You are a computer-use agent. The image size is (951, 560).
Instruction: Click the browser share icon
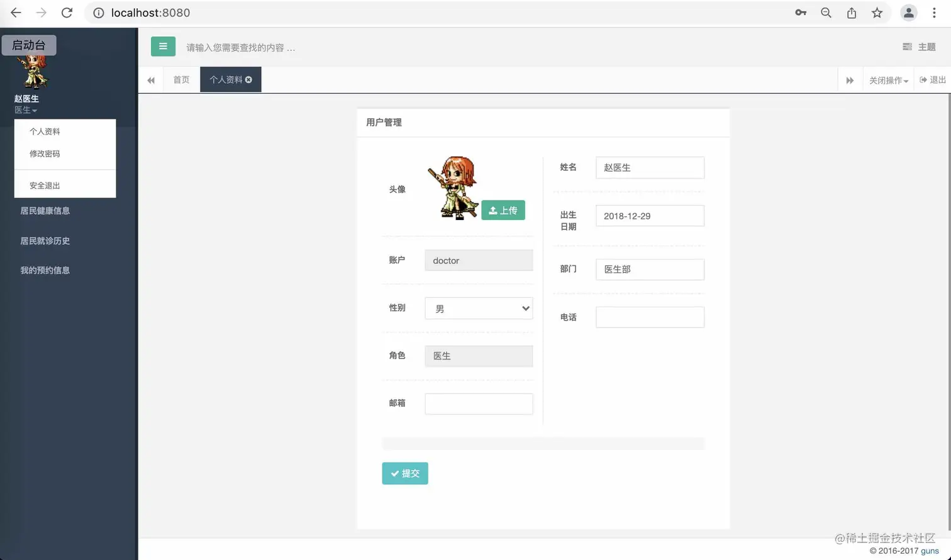(852, 13)
